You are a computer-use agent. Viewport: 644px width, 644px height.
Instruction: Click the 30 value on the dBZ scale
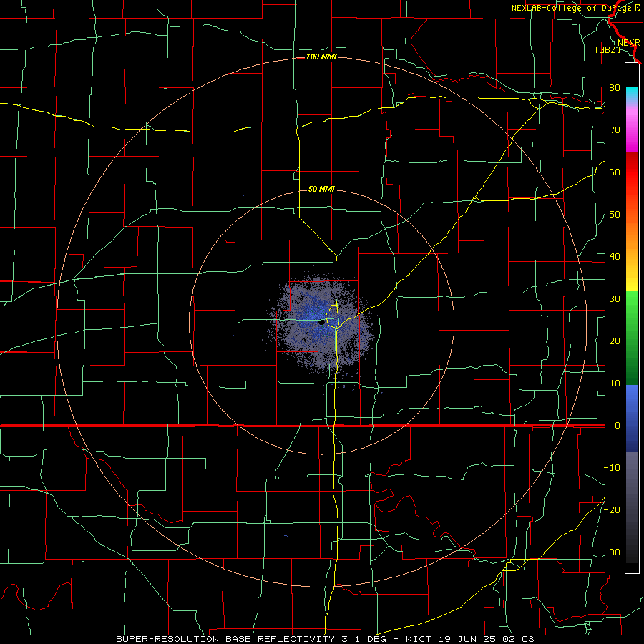click(x=615, y=299)
